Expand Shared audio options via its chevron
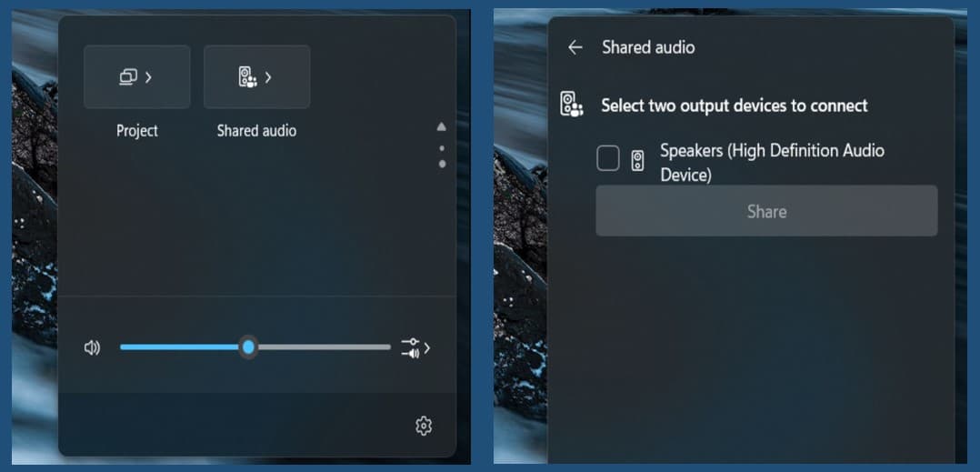980x472 pixels. point(268,77)
